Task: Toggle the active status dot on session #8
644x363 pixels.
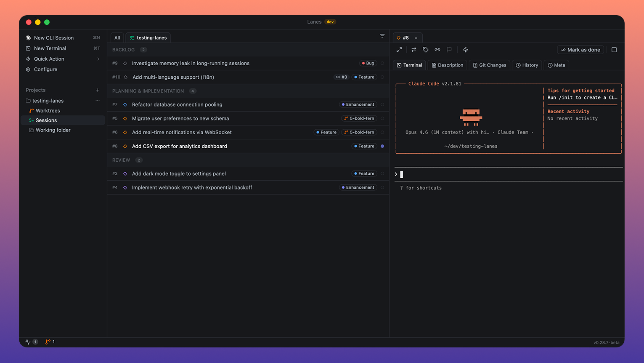Action: 382,146
